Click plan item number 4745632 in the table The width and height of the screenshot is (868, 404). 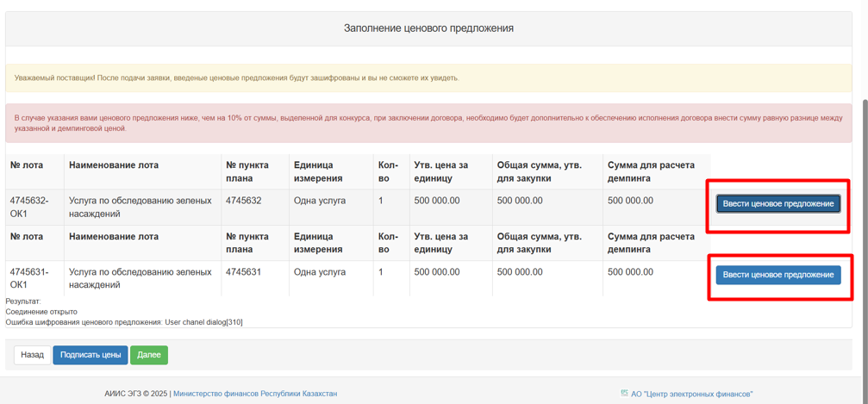coord(244,201)
